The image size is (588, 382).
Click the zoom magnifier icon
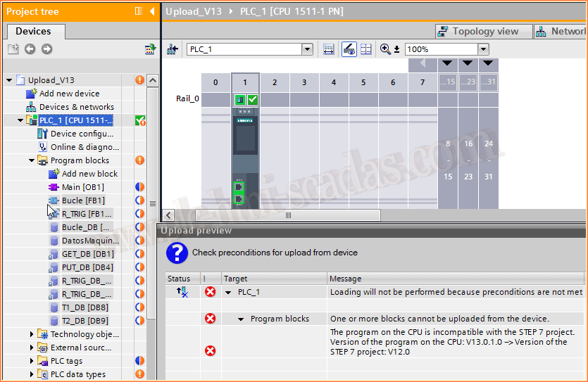(x=385, y=49)
